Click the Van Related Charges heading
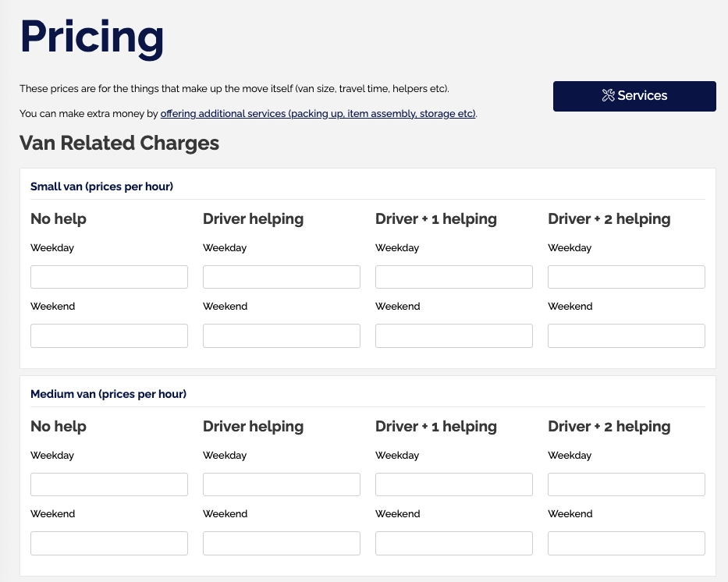 pos(119,143)
